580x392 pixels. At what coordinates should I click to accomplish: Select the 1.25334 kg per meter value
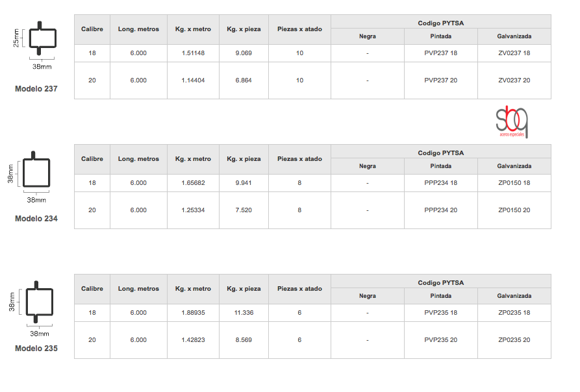(193, 210)
